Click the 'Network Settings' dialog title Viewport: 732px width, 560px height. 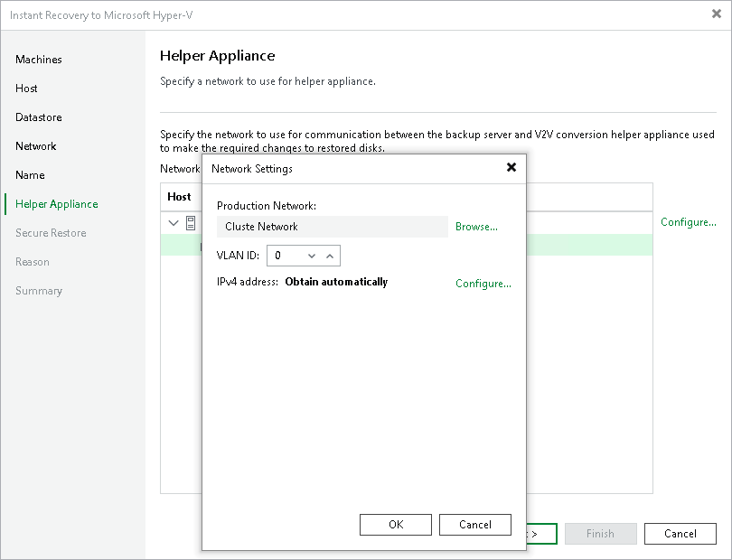tap(252, 169)
